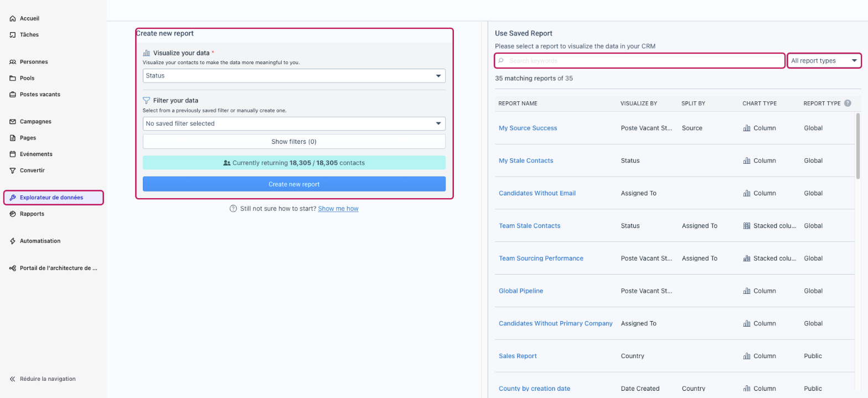Click the search magnifier icon in keywords field
This screenshot has width=868, height=398.
point(501,60)
